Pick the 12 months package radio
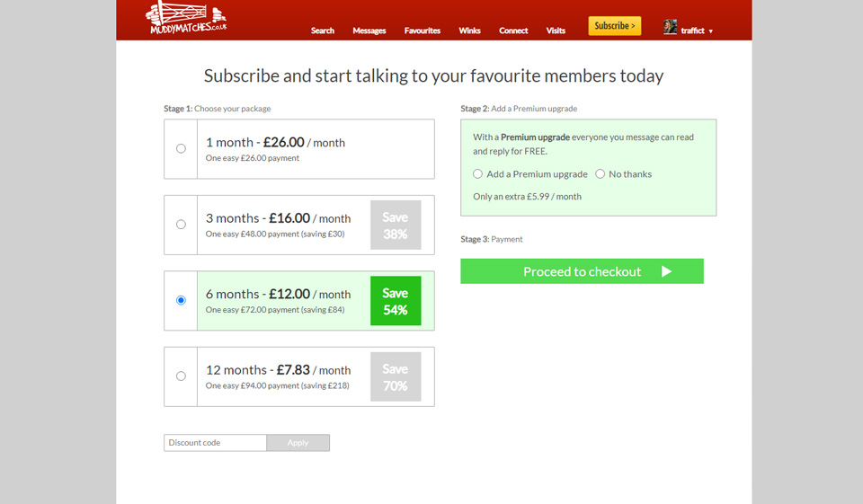 181,376
